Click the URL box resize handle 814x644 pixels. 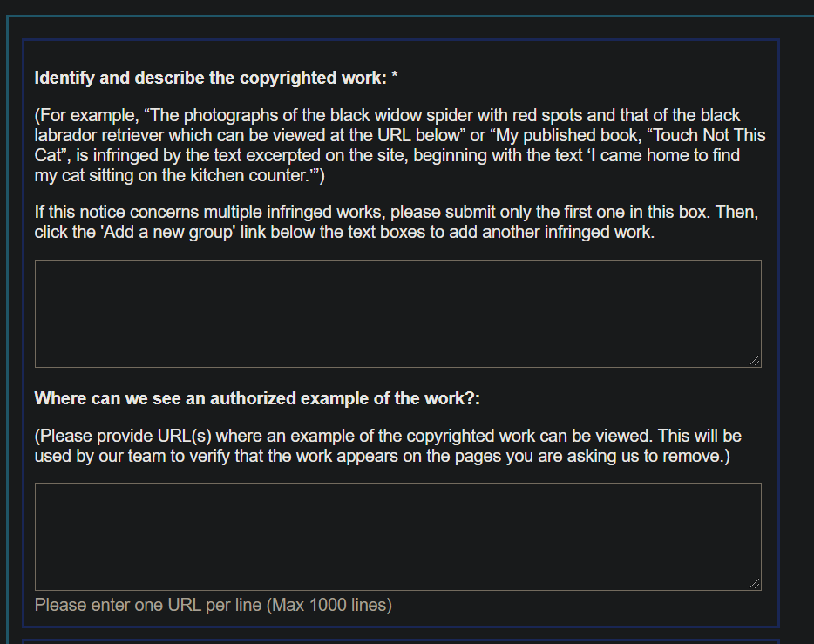coord(755,584)
